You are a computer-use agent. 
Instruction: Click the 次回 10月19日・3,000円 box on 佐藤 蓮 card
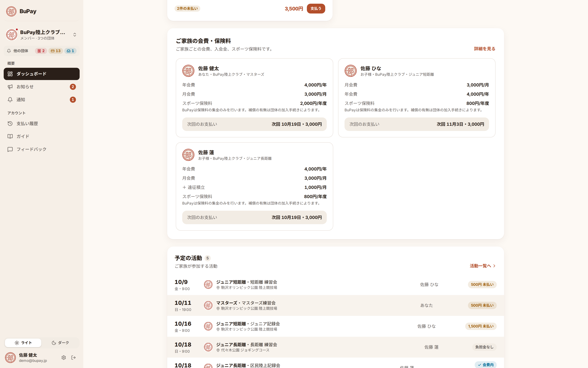254,217
